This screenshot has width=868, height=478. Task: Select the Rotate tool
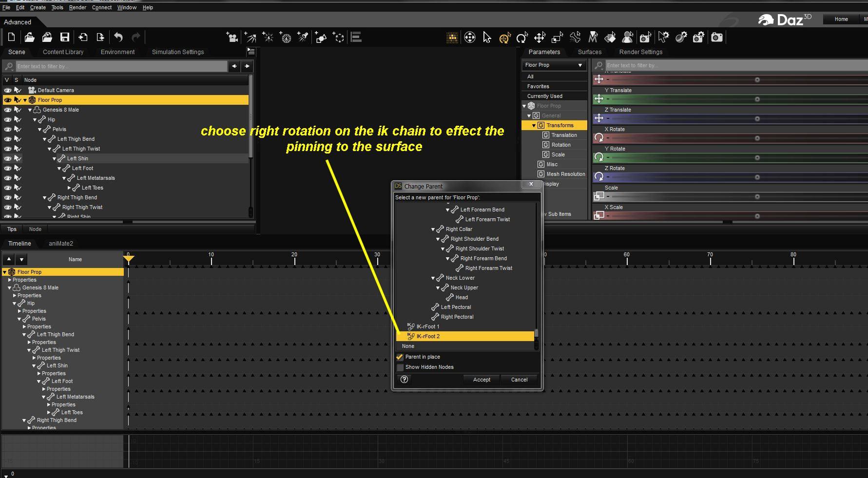(522, 37)
